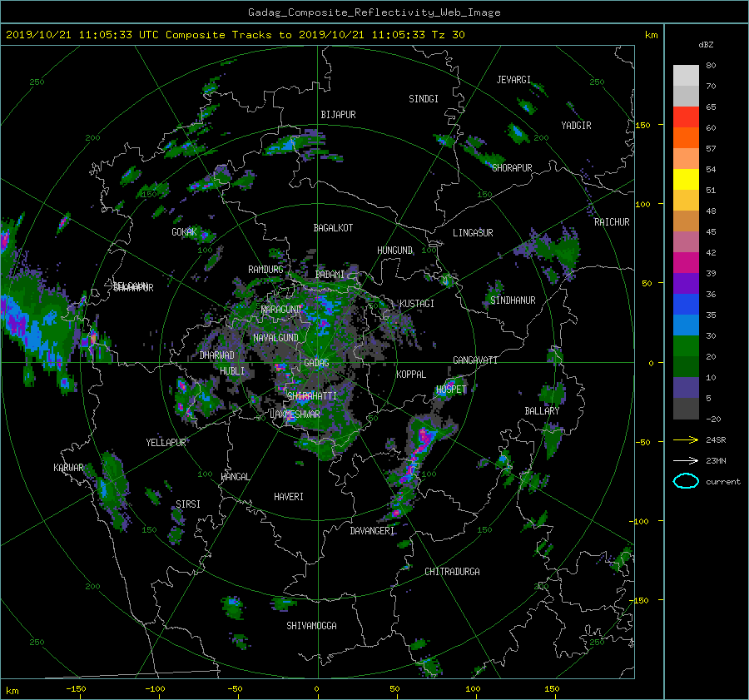
Task: Click the cyan current-track ellipse legend icon
Action: point(686,481)
